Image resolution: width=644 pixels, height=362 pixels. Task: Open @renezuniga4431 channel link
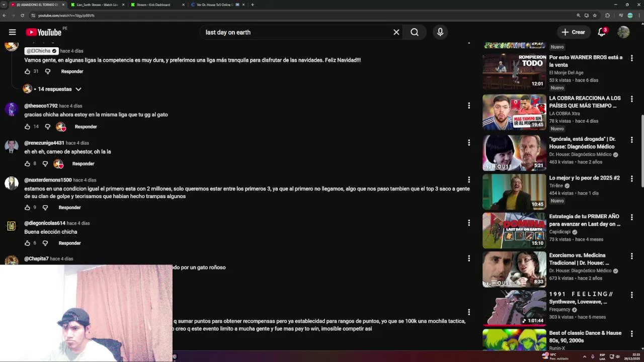(x=44, y=143)
